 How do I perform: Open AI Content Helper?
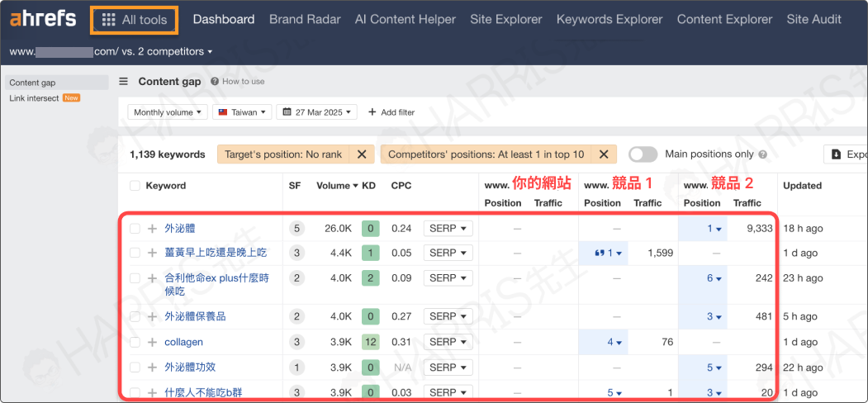(x=406, y=19)
